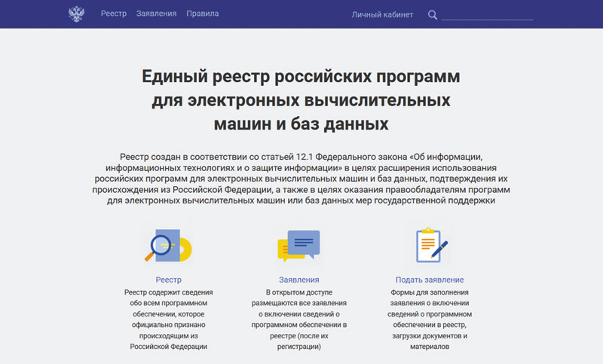This screenshot has height=364, width=603.
Task: Click the registry magnifier and disc icon
Action: 168,246
